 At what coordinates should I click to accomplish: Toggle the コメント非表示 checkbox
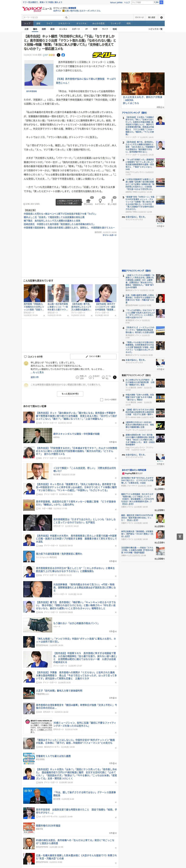pos(102,400)
